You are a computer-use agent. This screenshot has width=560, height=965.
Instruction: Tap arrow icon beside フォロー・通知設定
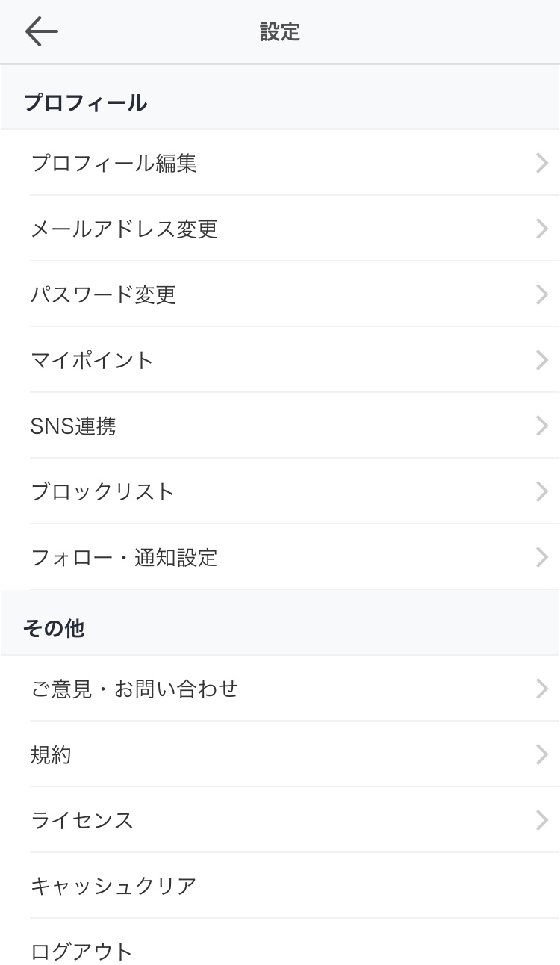(x=542, y=557)
